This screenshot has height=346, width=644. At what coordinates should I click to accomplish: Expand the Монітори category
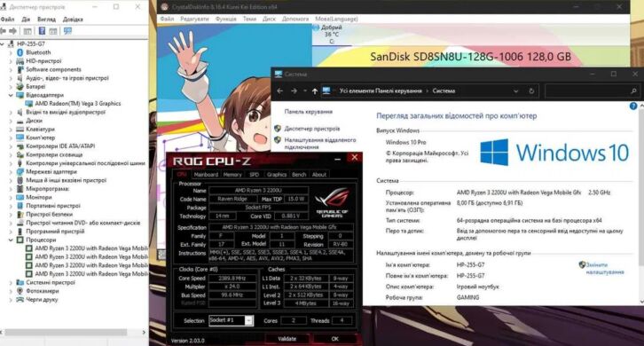click(x=12, y=197)
